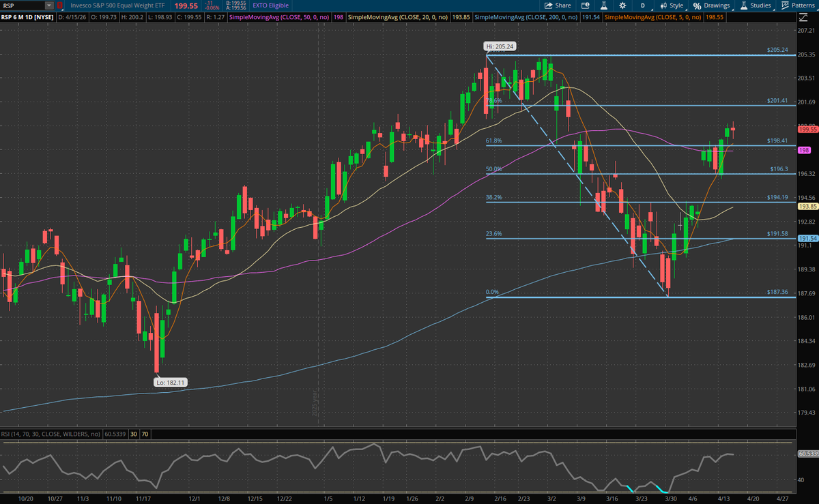Click the $201.41 Fibonacci price label
819x504 pixels.
pyautogui.click(x=777, y=100)
